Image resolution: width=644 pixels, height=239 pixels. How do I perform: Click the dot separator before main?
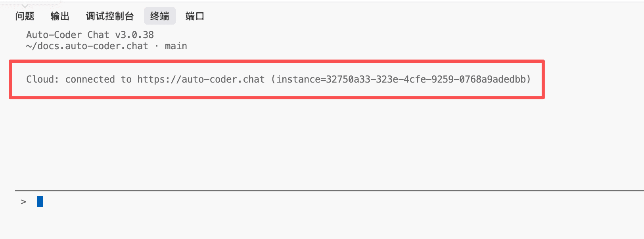156,46
